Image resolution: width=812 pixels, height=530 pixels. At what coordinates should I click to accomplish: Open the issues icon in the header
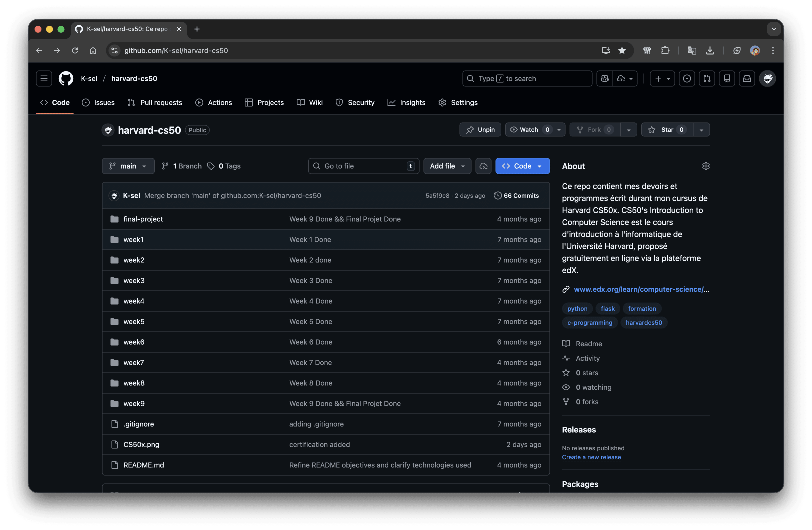pyautogui.click(x=687, y=78)
